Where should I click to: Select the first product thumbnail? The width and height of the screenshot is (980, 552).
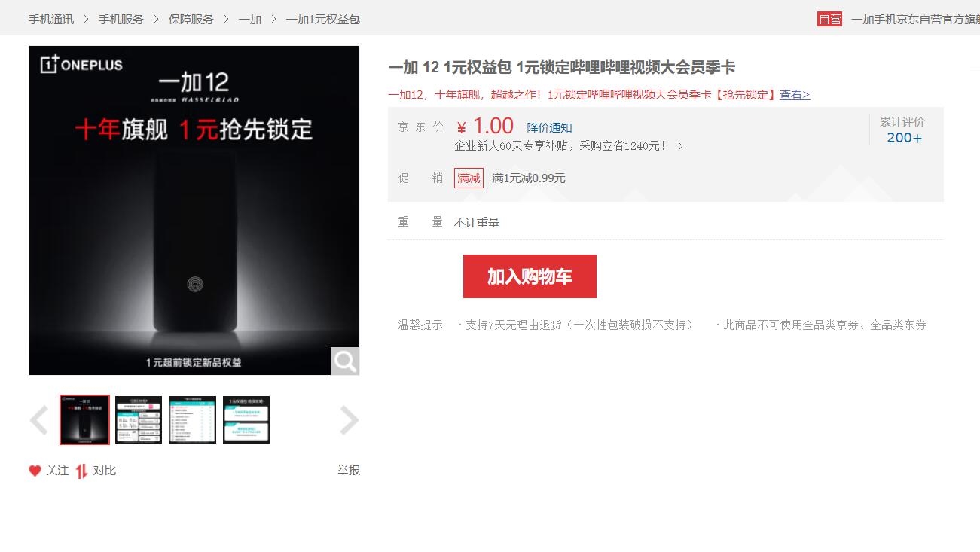(84, 419)
